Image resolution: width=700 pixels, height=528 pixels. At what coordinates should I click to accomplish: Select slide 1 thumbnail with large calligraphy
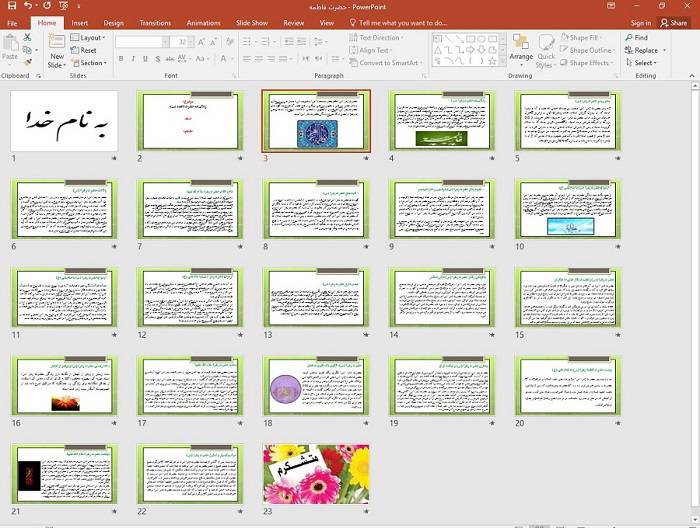(x=64, y=120)
